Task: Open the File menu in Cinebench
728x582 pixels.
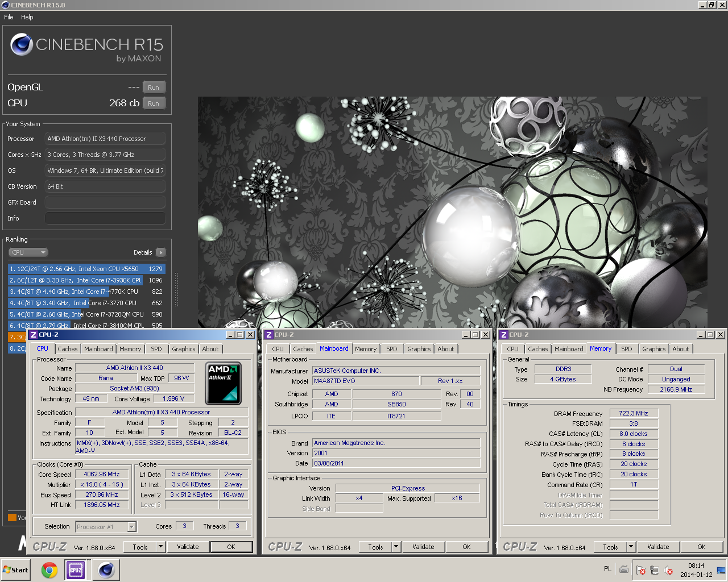Action: click(9, 17)
